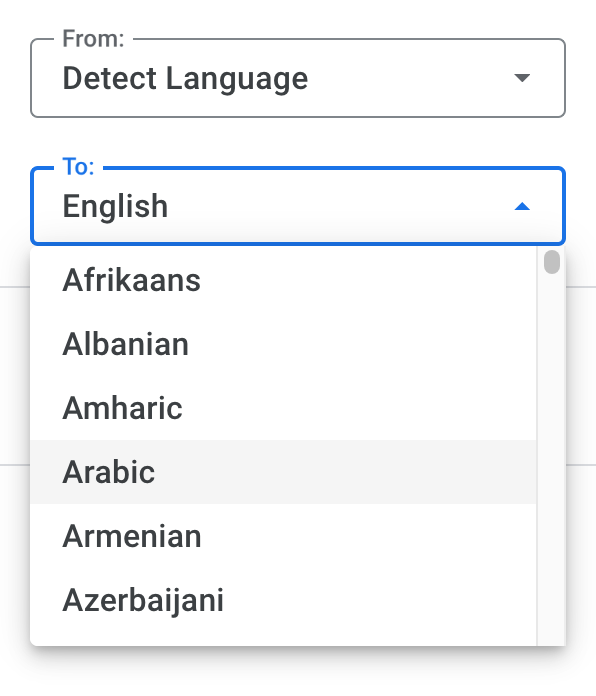Screen dimensions: 596x696
Task: Choose the option directly below Afrikaans
Action: click(283, 344)
